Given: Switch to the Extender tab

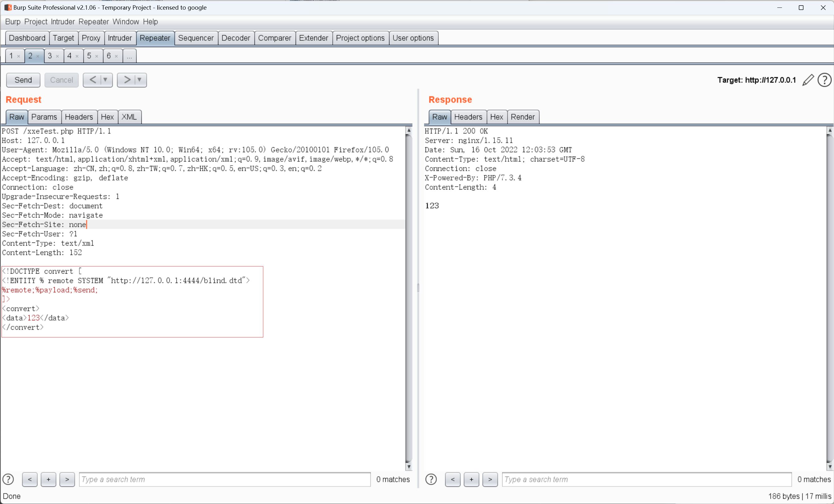Looking at the screenshot, I should 314,38.
